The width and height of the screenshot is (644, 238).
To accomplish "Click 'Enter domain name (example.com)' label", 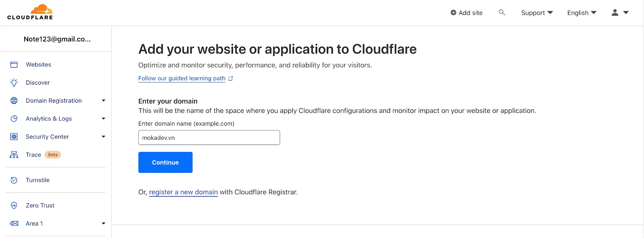I will click(x=186, y=124).
